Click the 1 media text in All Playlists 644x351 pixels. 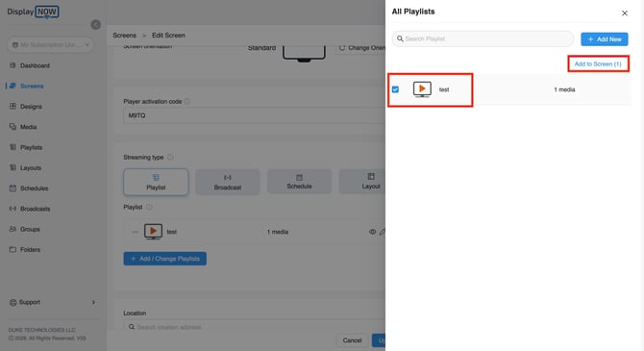pyautogui.click(x=564, y=89)
